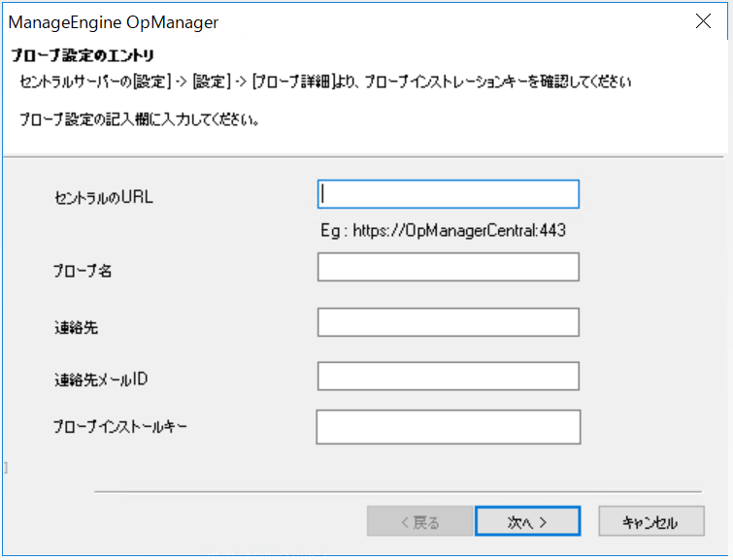Click the セントラルのURL input field
The image size is (733, 560).
pyautogui.click(x=449, y=194)
